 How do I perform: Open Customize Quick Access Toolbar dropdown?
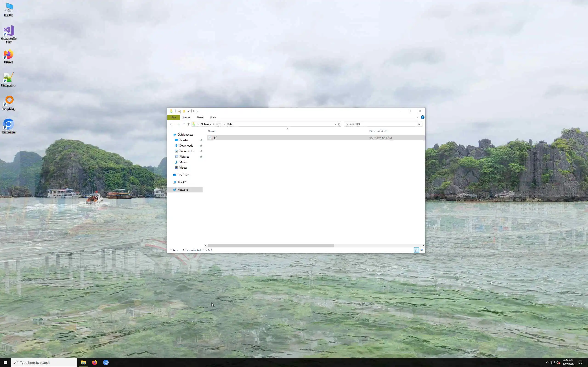(189, 111)
